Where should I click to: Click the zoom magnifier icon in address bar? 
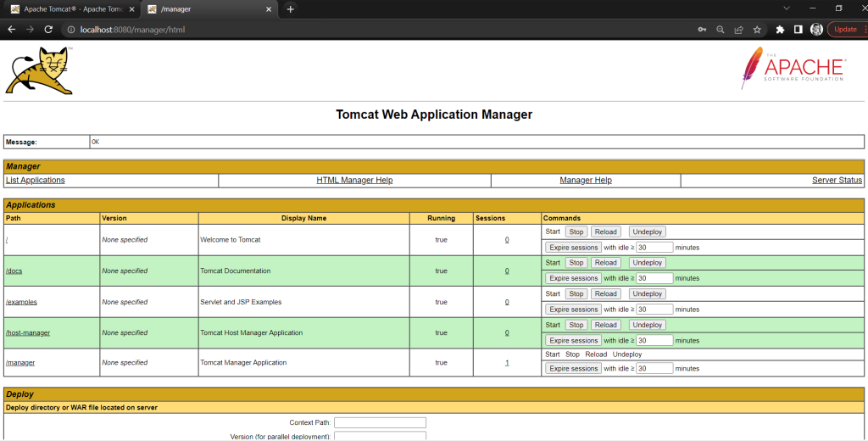721,30
